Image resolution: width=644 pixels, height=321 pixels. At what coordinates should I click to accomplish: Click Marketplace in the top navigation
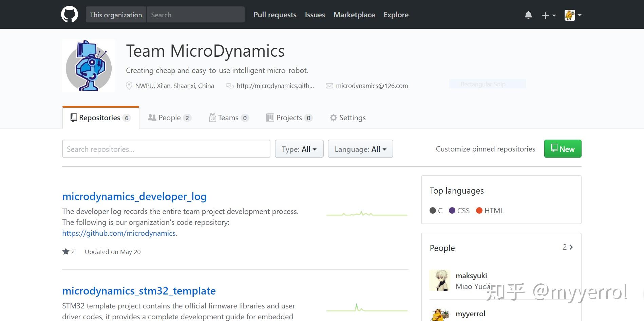pyautogui.click(x=354, y=15)
